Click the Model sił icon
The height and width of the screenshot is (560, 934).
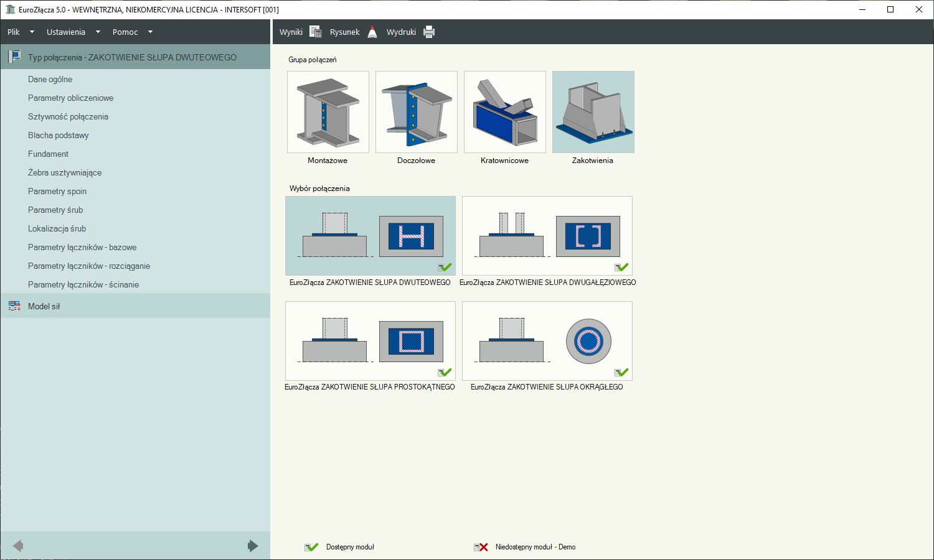pyautogui.click(x=14, y=306)
